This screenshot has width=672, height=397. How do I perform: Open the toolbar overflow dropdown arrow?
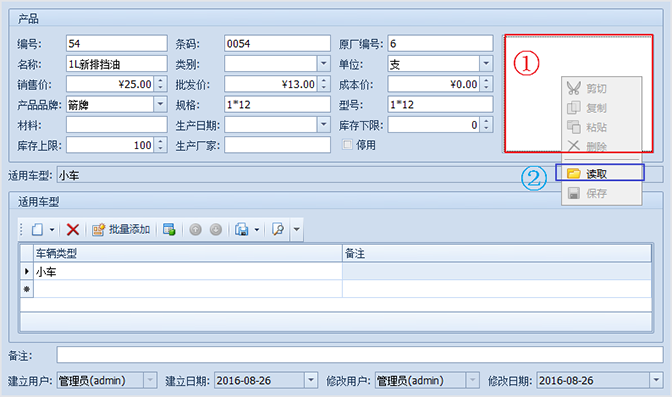click(x=297, y=230)
